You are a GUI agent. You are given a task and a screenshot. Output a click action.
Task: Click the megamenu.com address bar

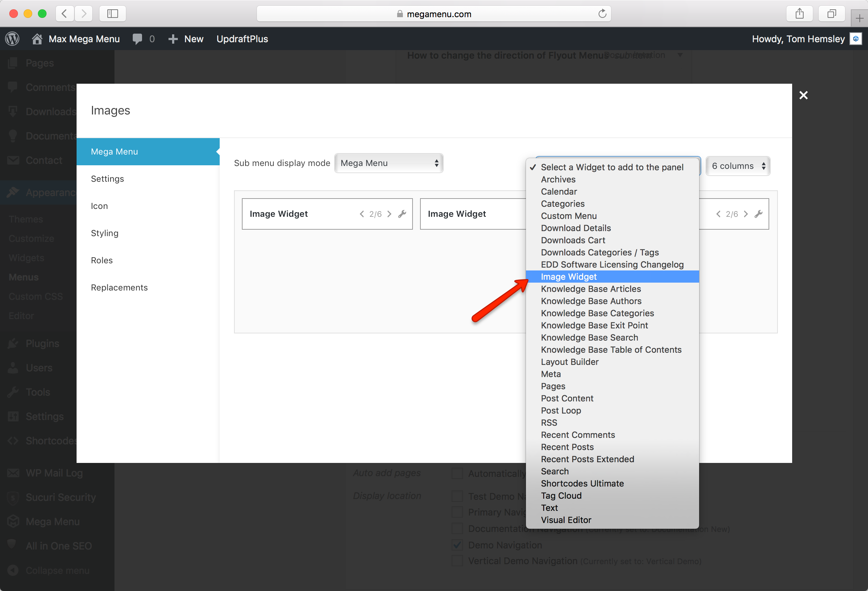(433, 14)
